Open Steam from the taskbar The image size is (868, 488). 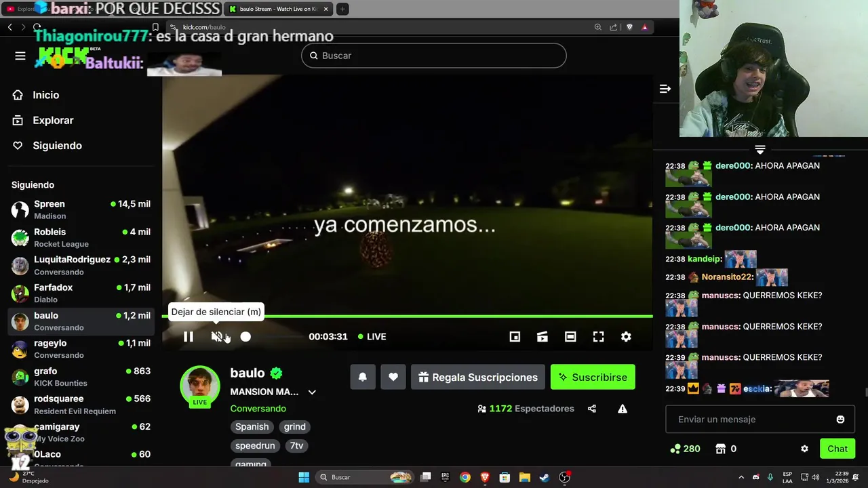pos(544,477)
